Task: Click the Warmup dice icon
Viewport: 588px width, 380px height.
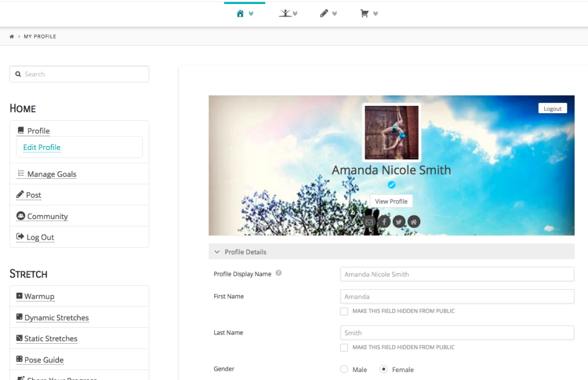Action: [20, 295]
